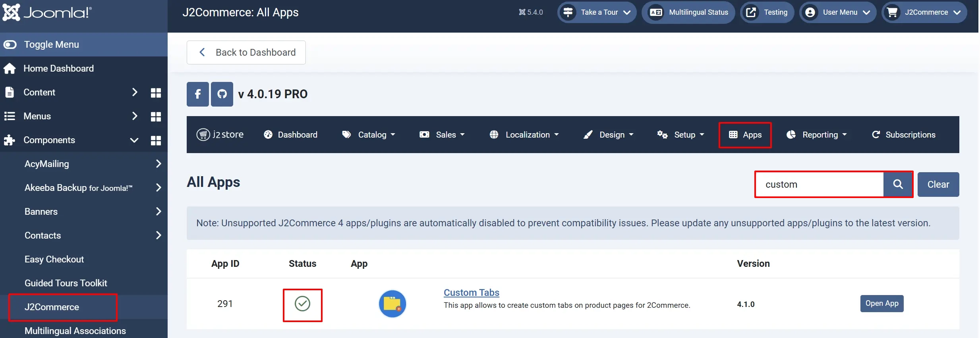Viewport: 980px width, 338px height.
Task: Collapse the Components chevron
Action: pos(134,140)
